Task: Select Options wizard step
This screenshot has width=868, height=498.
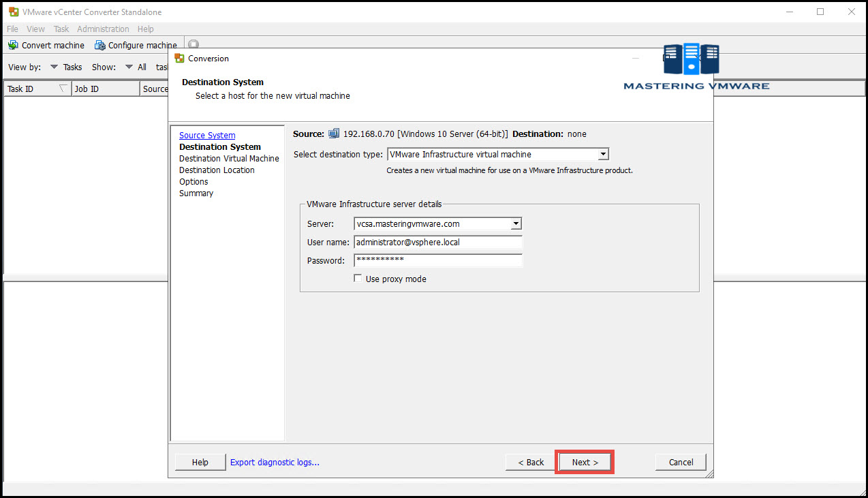Action: (193, 181)
